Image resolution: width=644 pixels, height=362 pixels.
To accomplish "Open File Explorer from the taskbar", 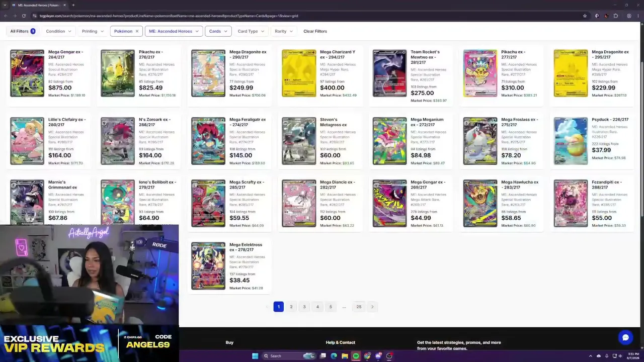I will coord(345,356).
